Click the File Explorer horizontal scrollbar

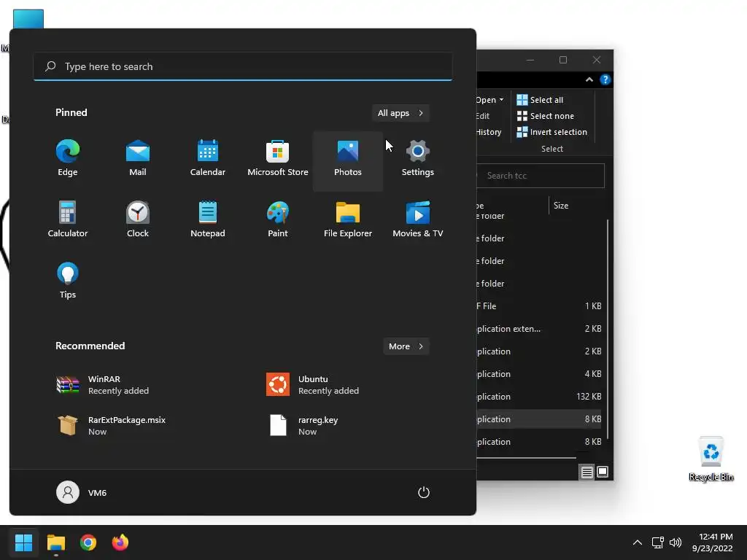[x=527, y=458]
